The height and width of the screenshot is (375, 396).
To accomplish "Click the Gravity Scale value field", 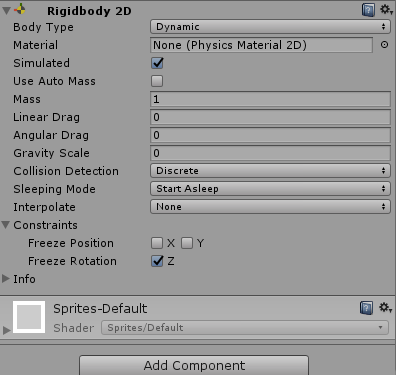I will click(270, 153).
